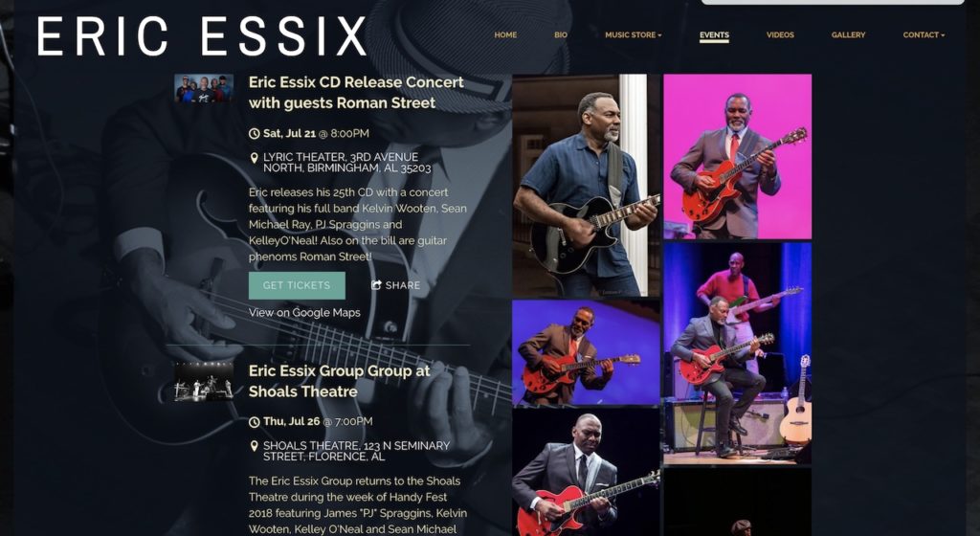Screen dimensions: 980x536
Task: Open the Gallery page
Action: point(848,35)
